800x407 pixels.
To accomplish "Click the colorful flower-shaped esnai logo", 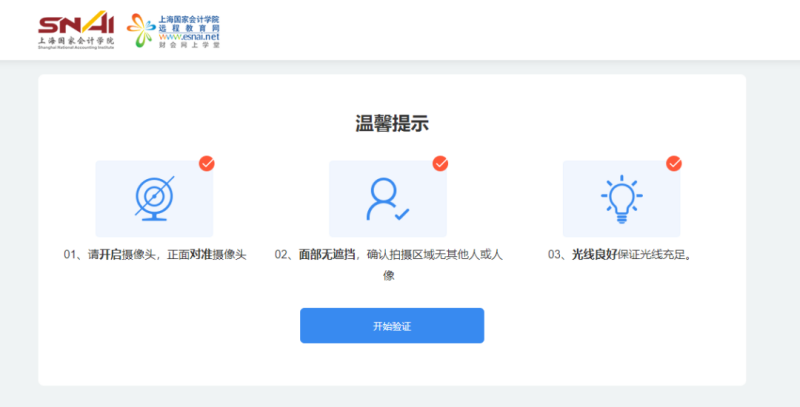I will [x=142, y=30].
